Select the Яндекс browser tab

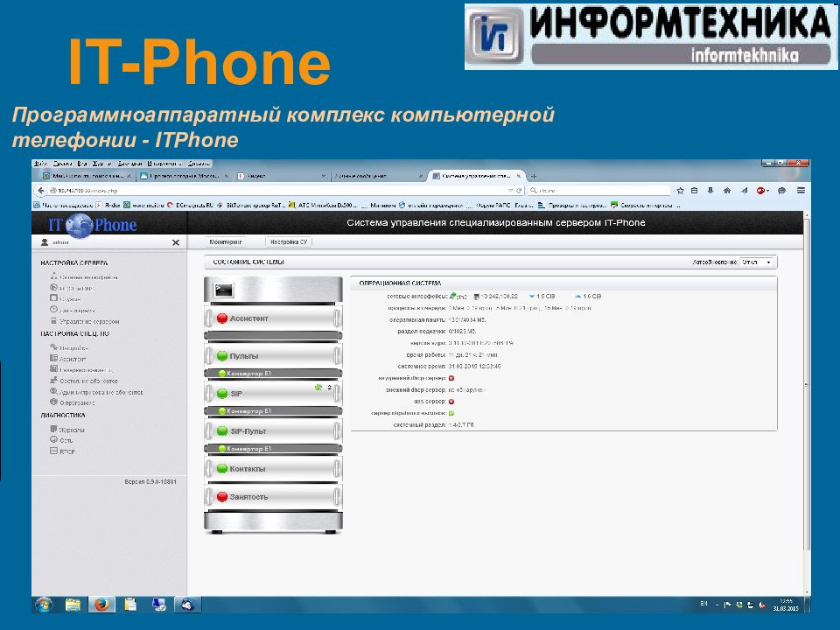pyautogui.click(x=281, y=176)
